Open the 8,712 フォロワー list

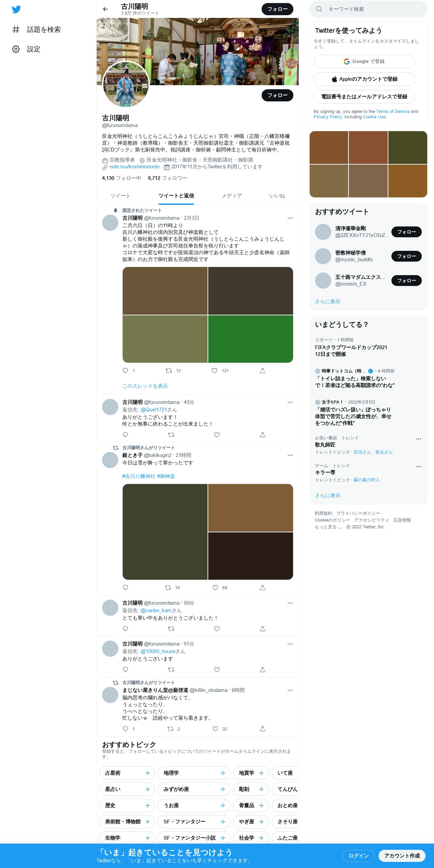[x=167, y=178]
